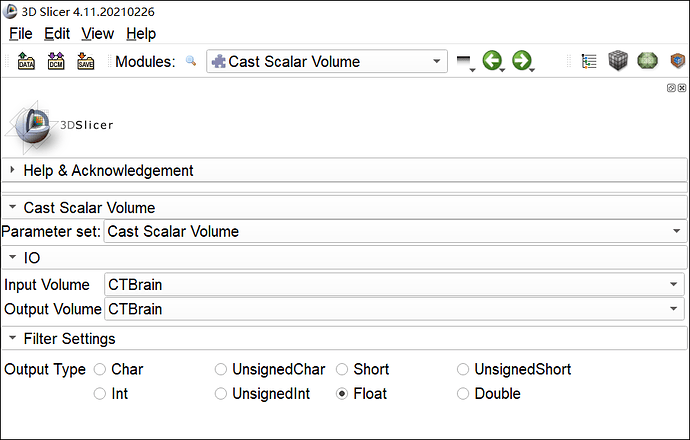690x440 pixels.
Task: Select the Double output type
Action: coord(463,394)
